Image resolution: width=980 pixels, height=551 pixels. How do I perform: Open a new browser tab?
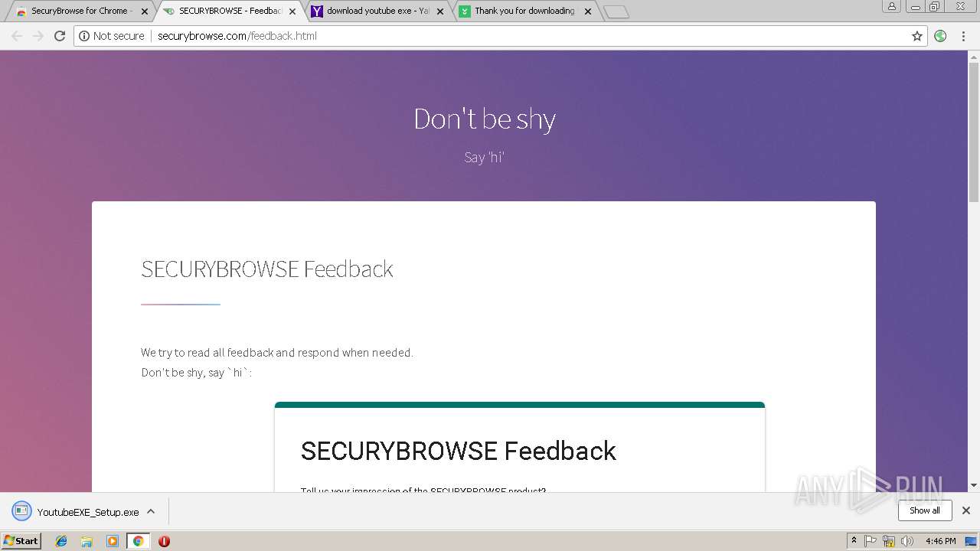(616, 11)
